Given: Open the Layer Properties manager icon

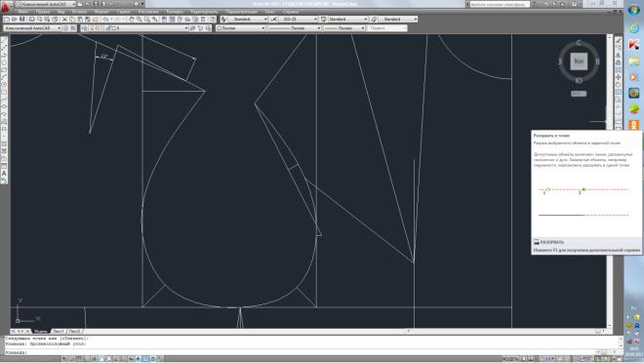Looking at the screenshot, I should point(84,28).
